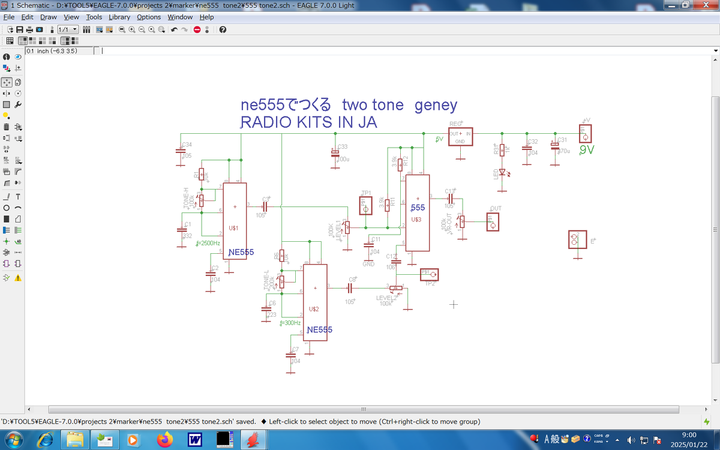Click the ERC warning triangle icon

tap(18, 277)
